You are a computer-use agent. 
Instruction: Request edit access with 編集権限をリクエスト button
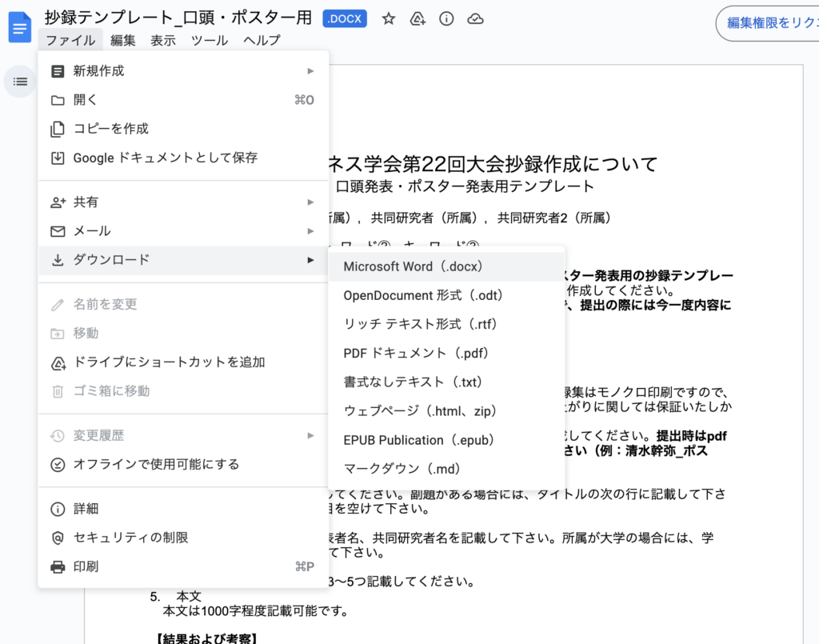pos(767,23)
